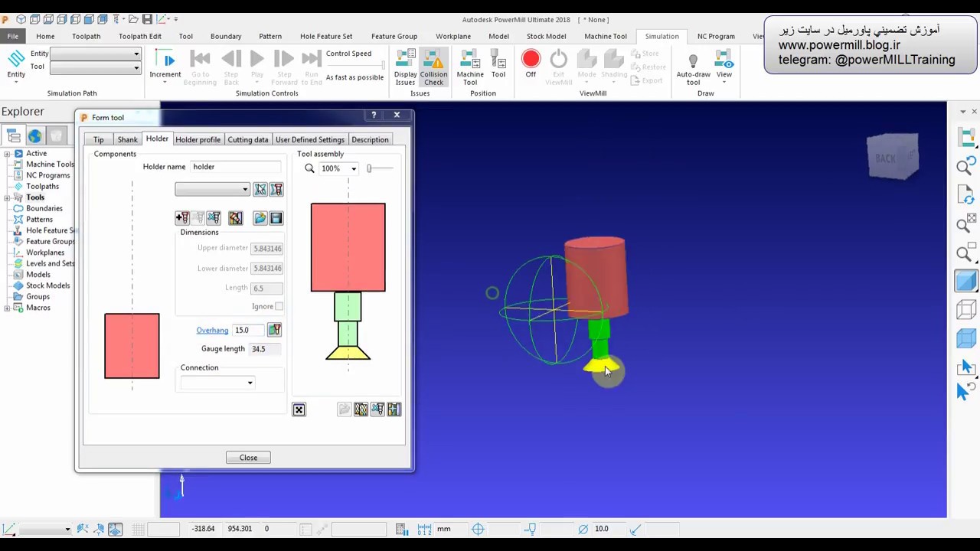Click the BACK view cube
Screen dimensions: 980x551
point(893,158)
